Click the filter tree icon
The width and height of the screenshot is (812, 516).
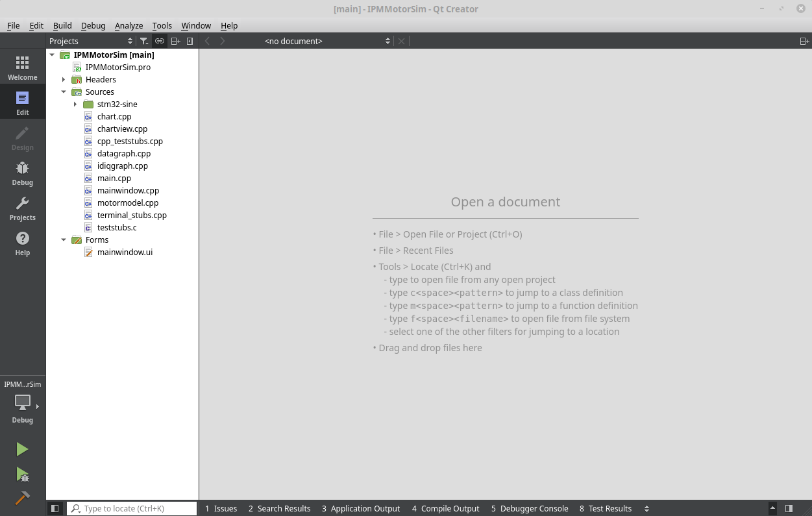pyautogui.click(x=144, y=41)
